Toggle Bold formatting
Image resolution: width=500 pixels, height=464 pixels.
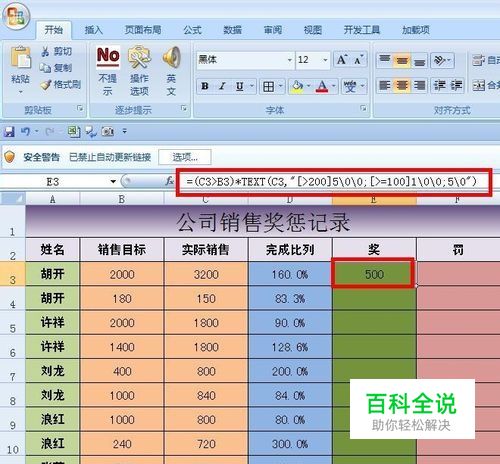click(x=205, y=86)
